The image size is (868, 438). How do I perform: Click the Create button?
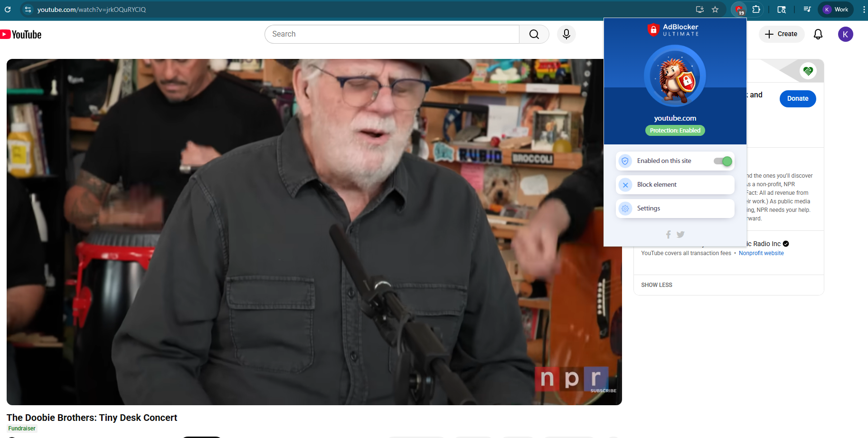click(781, 34)
